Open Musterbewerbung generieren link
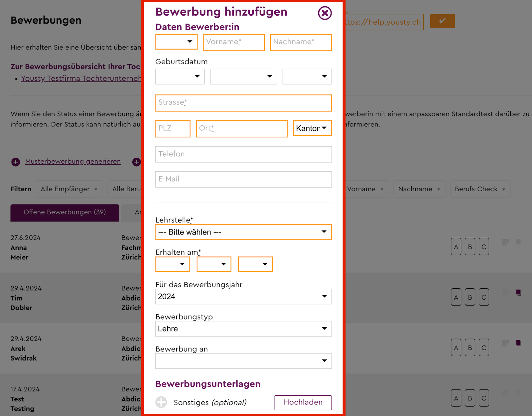Image resolution: width=532 pixels, height=416 pixels. pyautogui.click(x=73, y=162)
